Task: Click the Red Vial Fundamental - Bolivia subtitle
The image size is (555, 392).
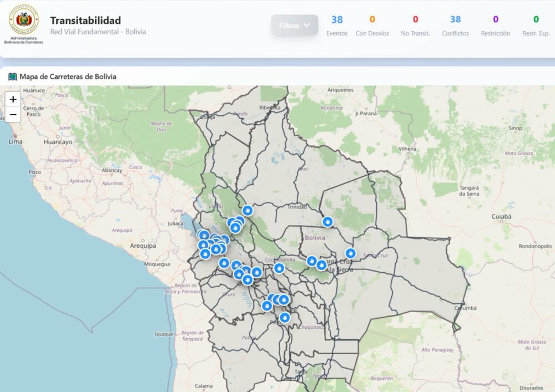Action: coord(98,32)
